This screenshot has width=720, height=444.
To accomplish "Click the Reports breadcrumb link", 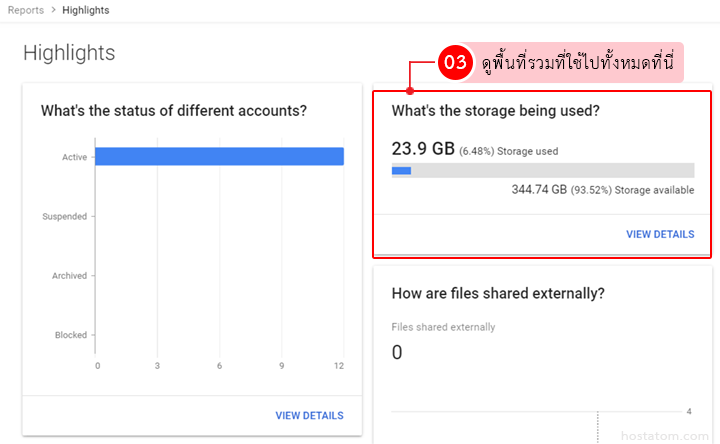I will point(25,10).
